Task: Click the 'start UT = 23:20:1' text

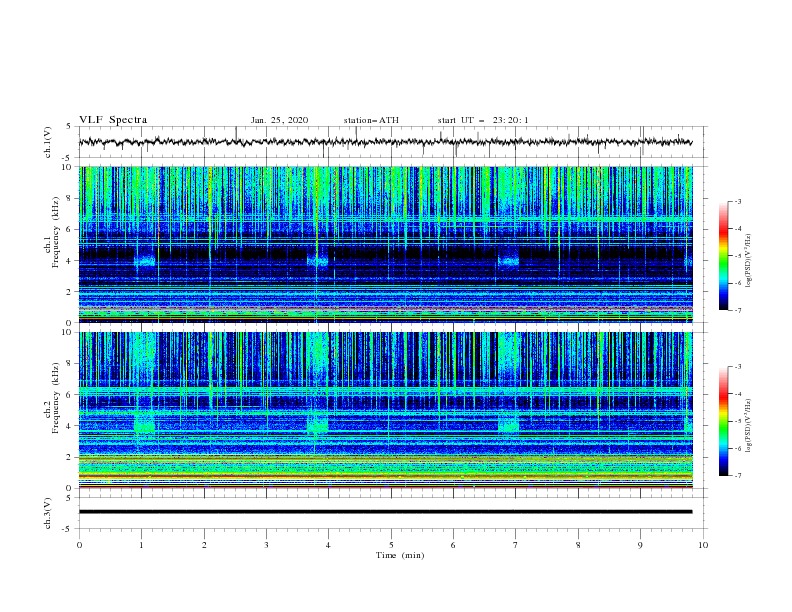Action: [x=483, y=120]
